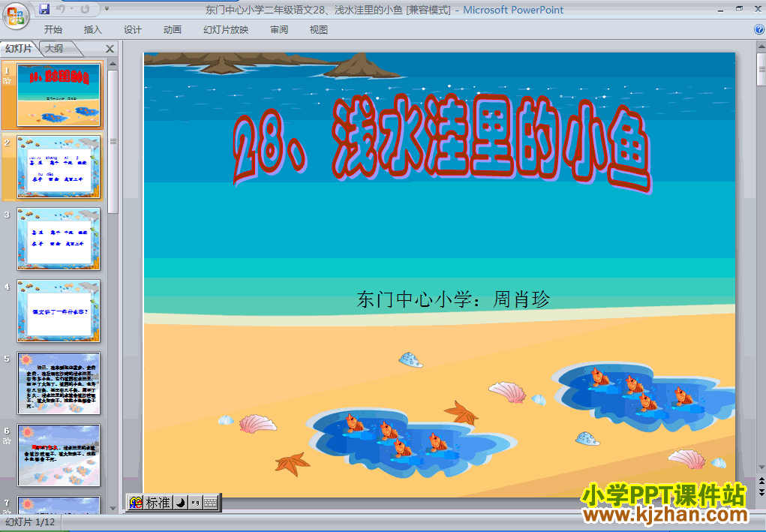This screenshot has height=532, width=766.
Task: Select the WordArt title 28、浅水洼里的小鱼
Action: pos(442,142)
